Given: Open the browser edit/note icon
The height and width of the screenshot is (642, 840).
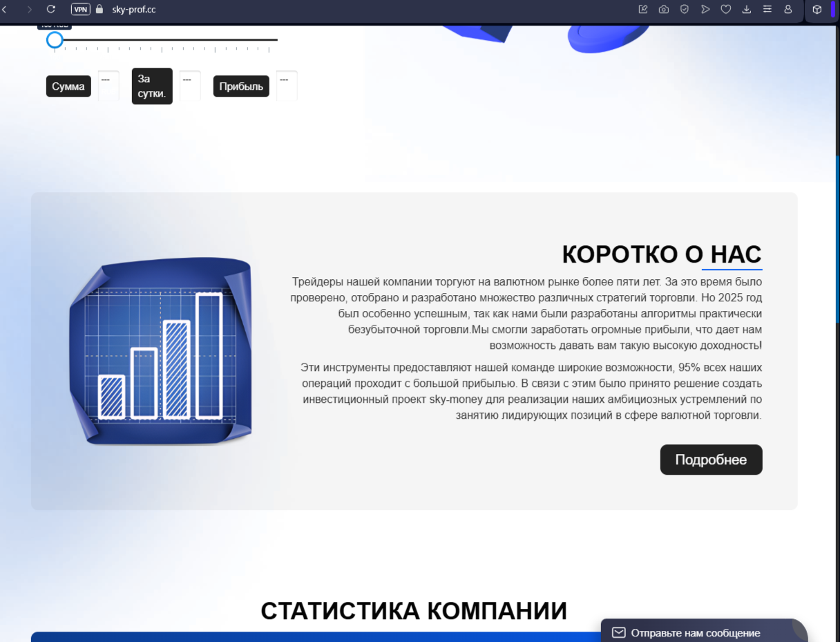Looking at the screenshot, I should [x=643, y=10].
